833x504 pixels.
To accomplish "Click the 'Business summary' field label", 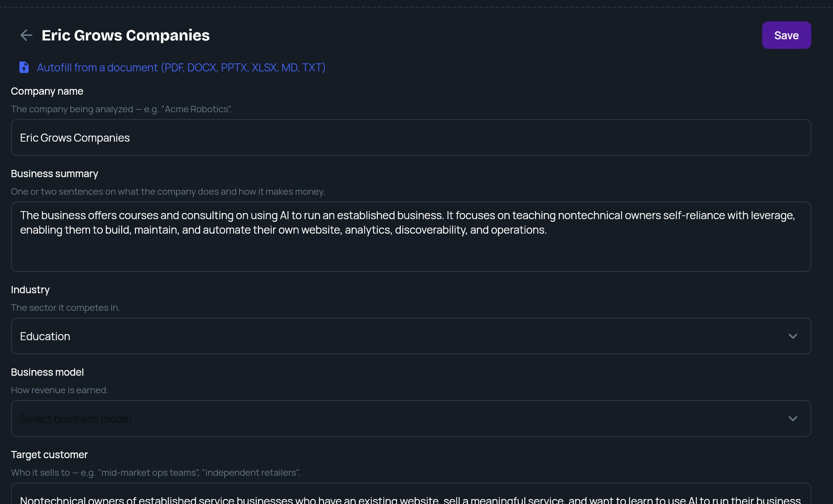I will pyautogui.click(x=55, y=174).
